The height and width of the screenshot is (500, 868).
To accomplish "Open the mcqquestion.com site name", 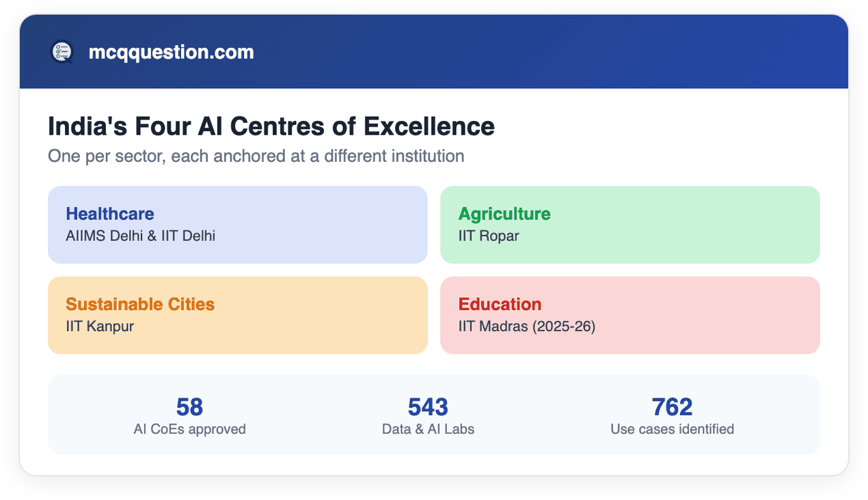I will (x=171, y=52).
